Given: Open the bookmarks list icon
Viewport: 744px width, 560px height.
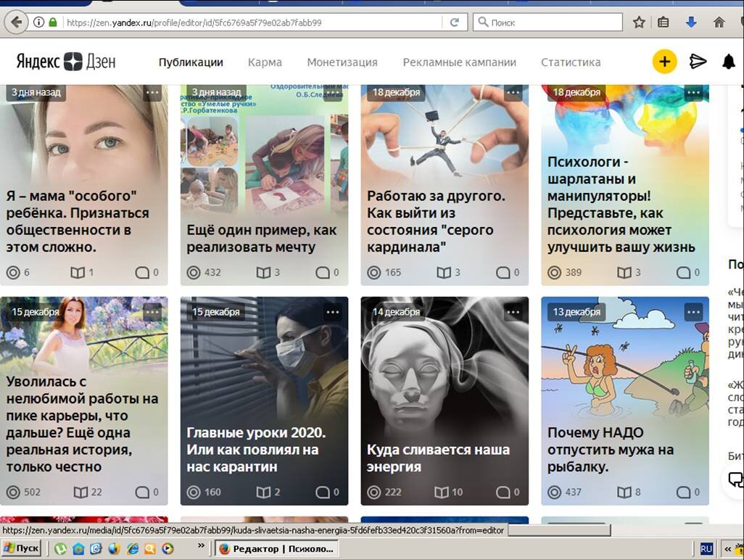Looking at the screenshot, I should pyautogui.click(x=664, y=22).
